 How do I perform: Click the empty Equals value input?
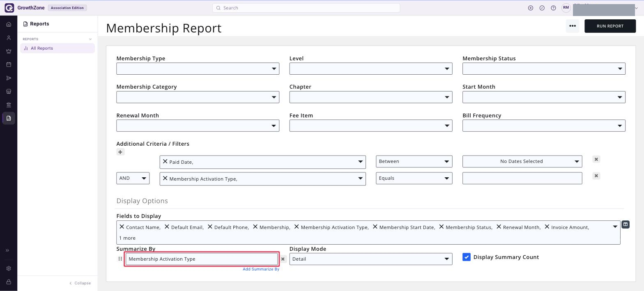tap(522, 178)
